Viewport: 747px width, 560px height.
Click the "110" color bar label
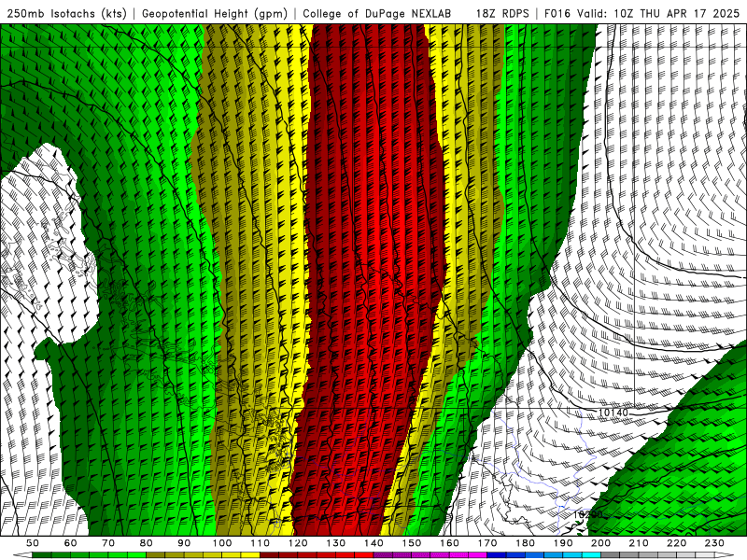(261, 543)
